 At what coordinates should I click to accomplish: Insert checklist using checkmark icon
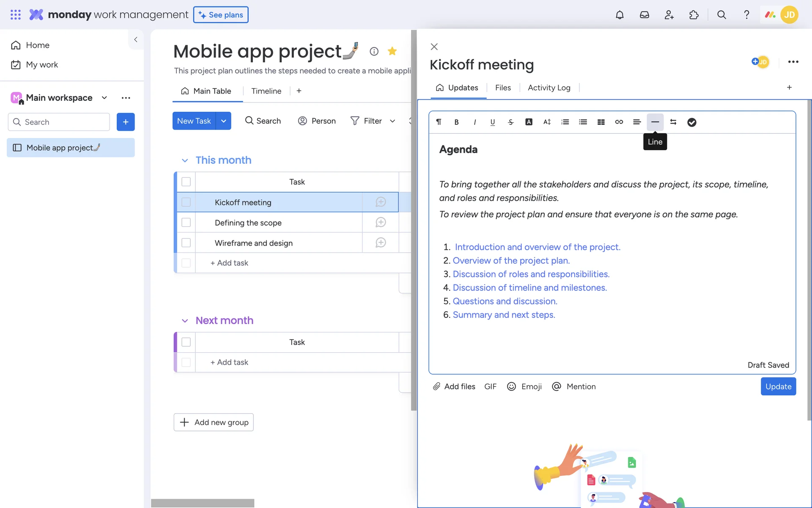pos(691,122)
